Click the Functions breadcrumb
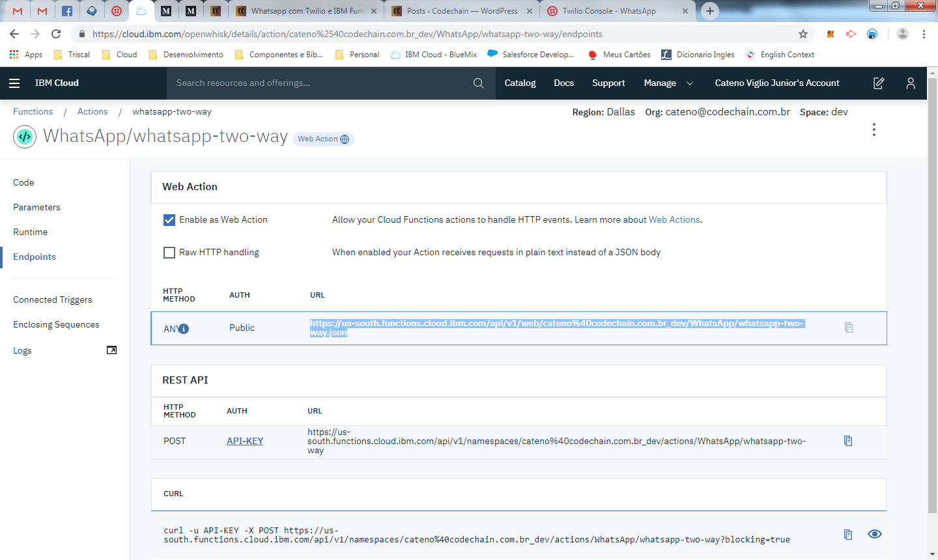 [33, 112]
